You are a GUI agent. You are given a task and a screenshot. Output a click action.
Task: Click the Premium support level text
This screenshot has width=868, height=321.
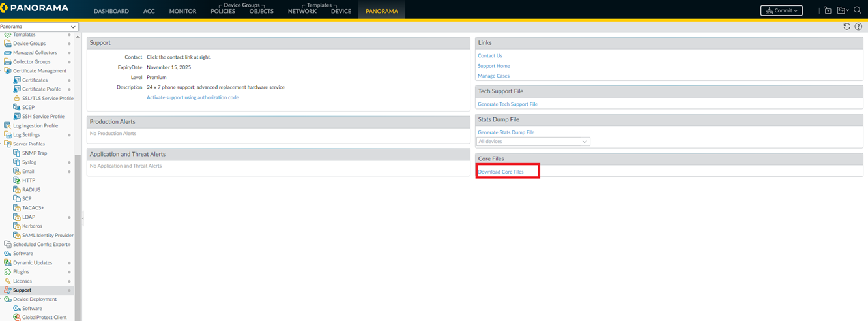click(x=156, y=77)
